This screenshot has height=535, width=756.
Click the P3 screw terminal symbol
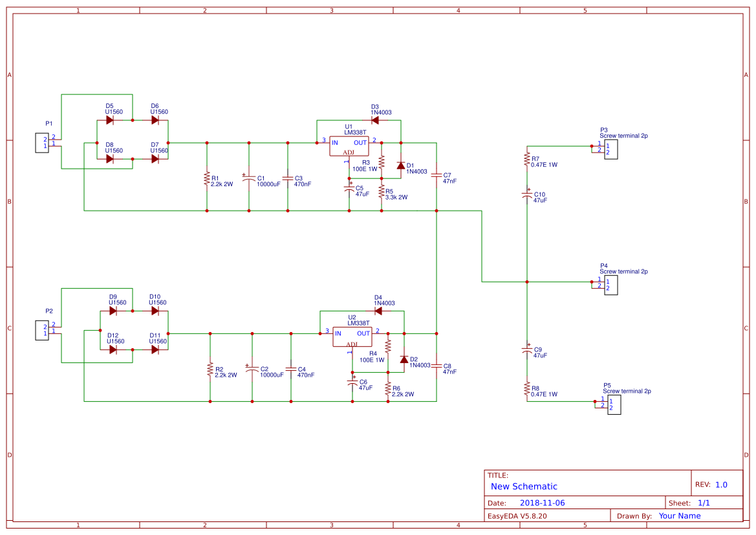(611, 149)
